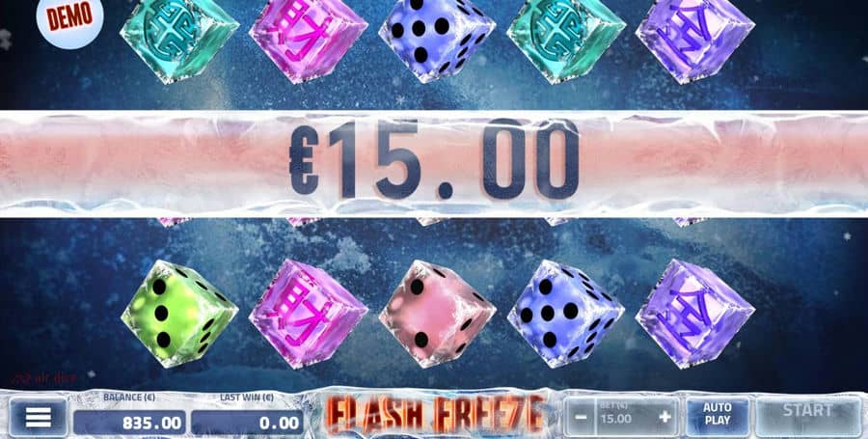This screenshot has height=439, width=868.
Task: Click the top-right purple symbol cube
Action: coord(694,40)
